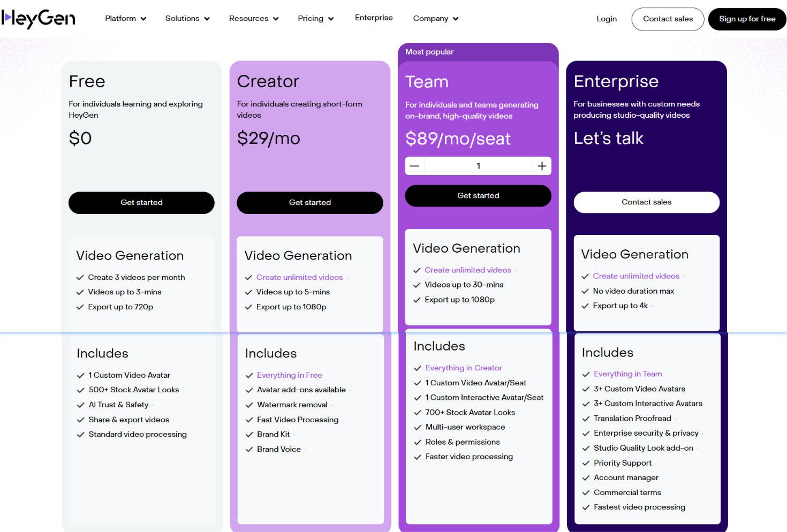Screen dimensions: 787x532
Task: Click Everything in Creator link
Action: click(x=464, y=368)
